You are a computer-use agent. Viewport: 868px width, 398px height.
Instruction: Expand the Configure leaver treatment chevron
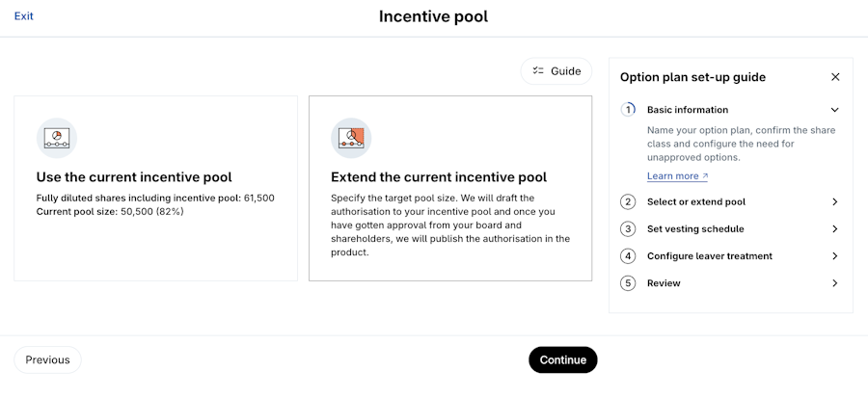pos(834,256)
